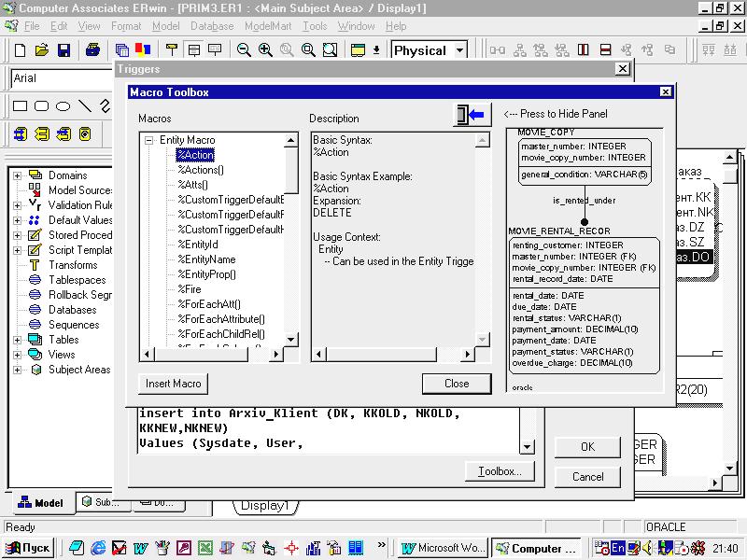747x560 pixels.
Task: Click the Subject Areas cube icon
Action: [x=35, y=370]
